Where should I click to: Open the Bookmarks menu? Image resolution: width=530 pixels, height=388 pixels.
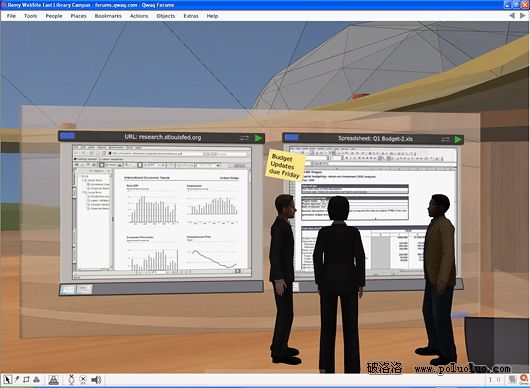point(108,16)
